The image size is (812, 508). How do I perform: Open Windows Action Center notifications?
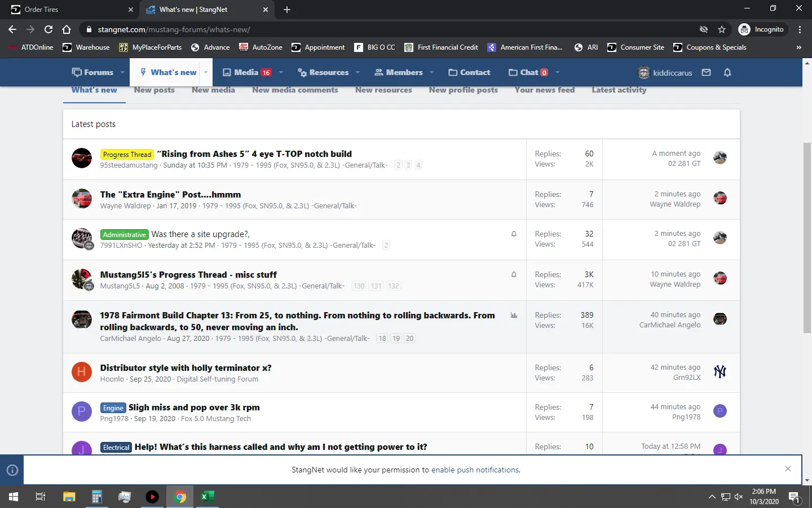point(795,497)
